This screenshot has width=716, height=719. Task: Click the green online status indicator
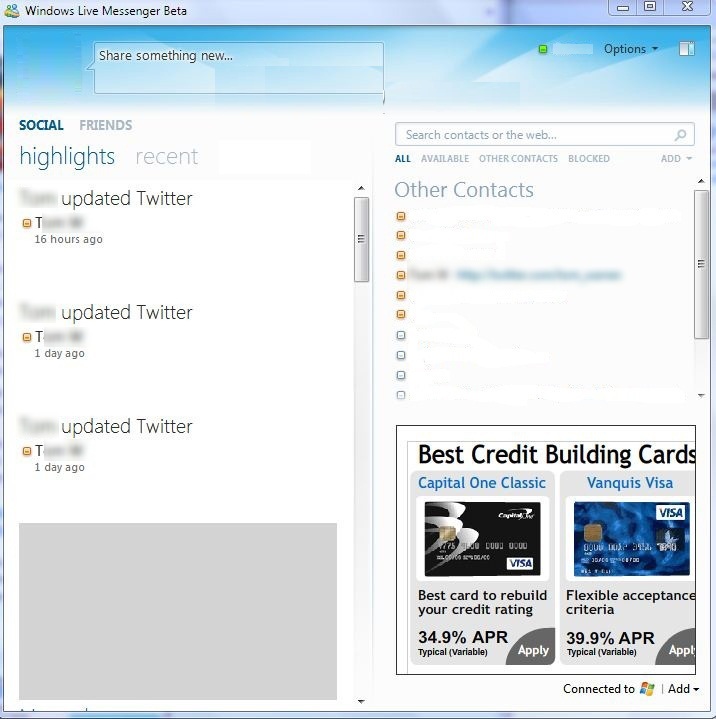(x=543, y=49)
